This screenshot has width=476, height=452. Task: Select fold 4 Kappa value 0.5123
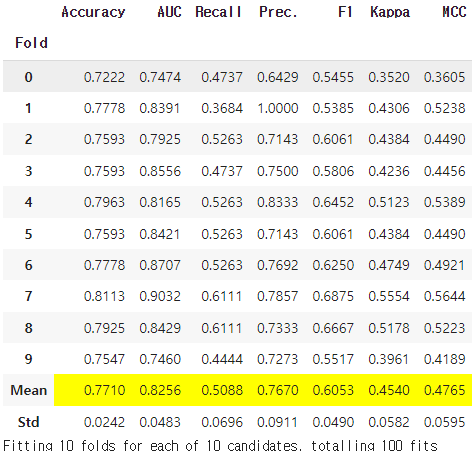click(x=389, y=202)
